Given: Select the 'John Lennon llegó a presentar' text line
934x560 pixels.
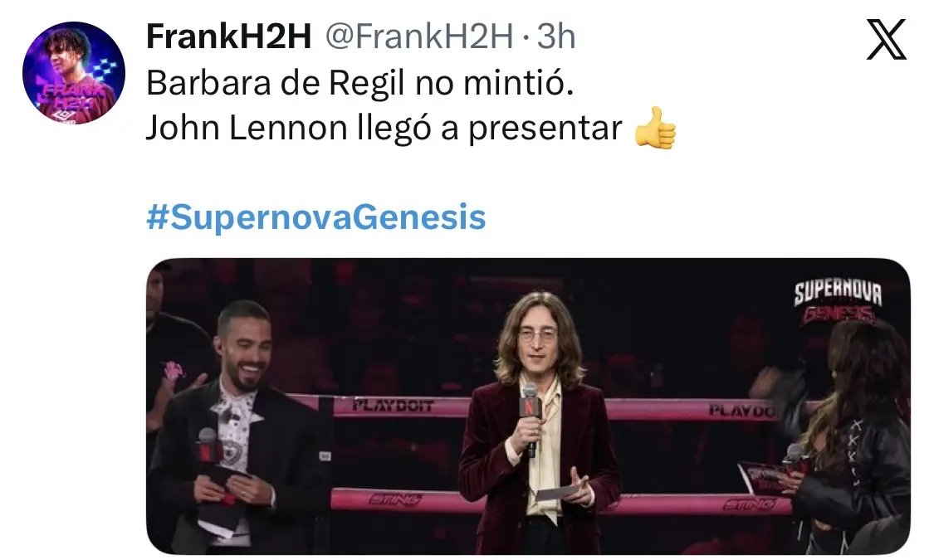Looking at the screenshot, I should click(384, 128).
